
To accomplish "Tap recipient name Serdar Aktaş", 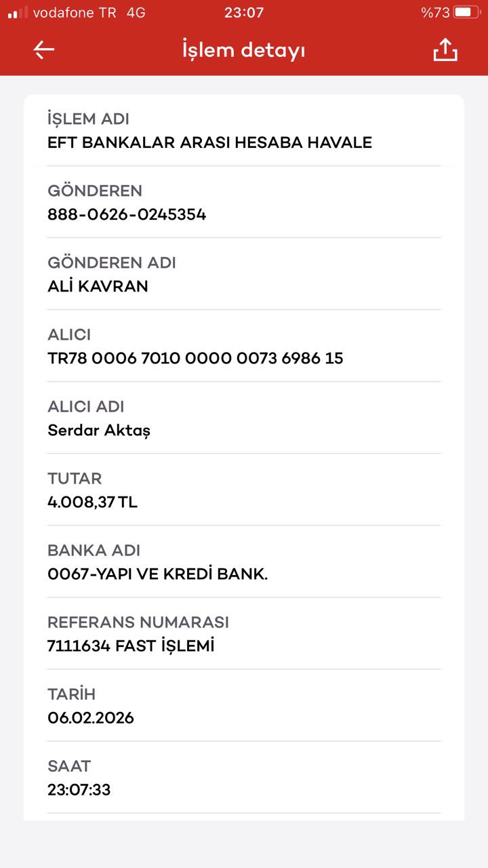I will [x=99, y=431].
